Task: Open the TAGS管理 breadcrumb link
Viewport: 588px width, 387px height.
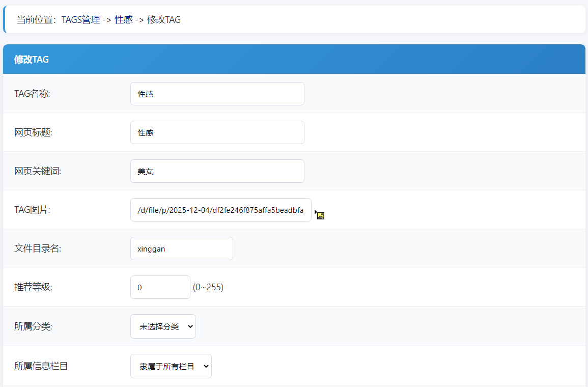Action: coord(80,19)
